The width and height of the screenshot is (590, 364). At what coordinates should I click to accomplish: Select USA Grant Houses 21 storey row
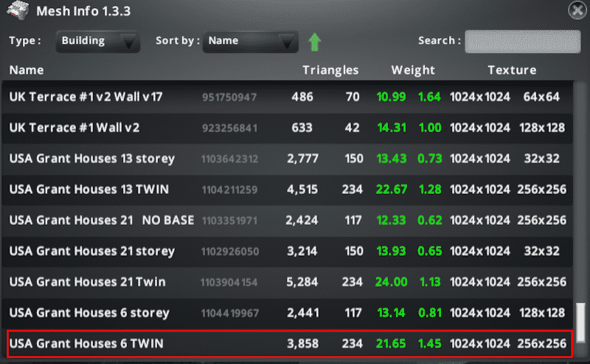pyautogui.click(x=288, y=251)
